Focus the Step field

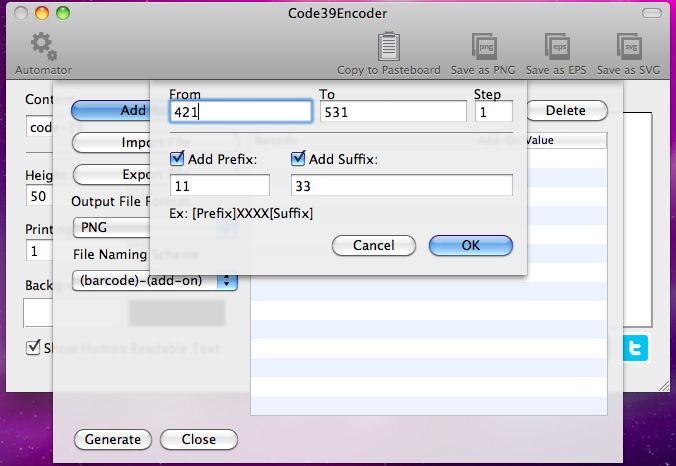coord(494,112)
